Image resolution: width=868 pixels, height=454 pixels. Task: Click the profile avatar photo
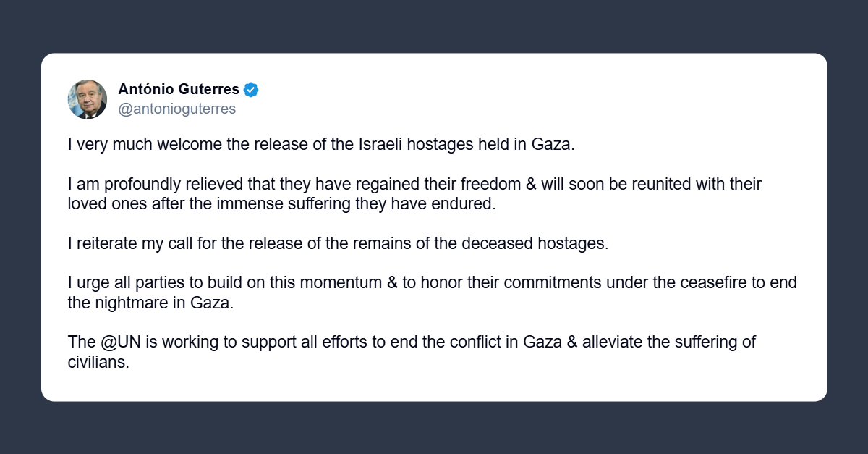88,99
